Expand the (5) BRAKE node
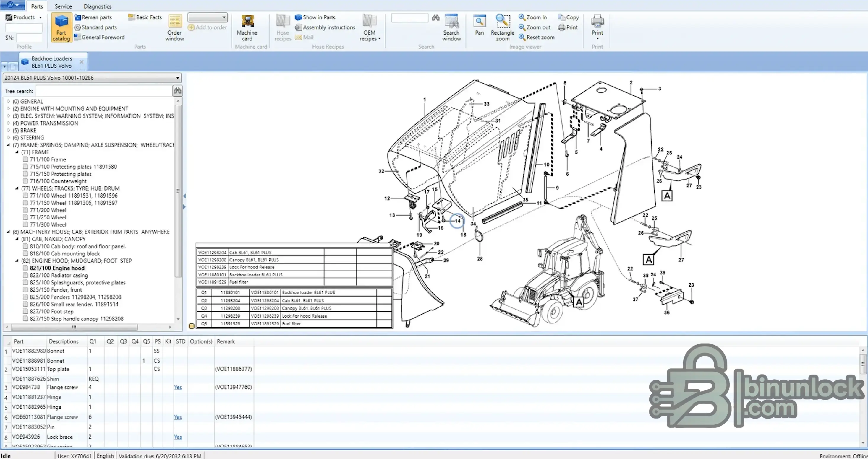Image resolution: width=868 pixels, height=459 pixels. tap(8, 130)
